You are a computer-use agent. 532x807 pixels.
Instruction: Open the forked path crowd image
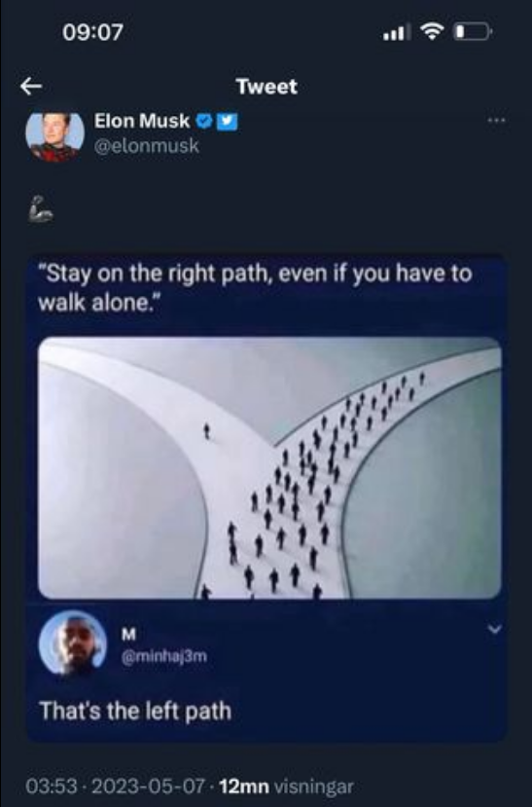click(269, 468)
